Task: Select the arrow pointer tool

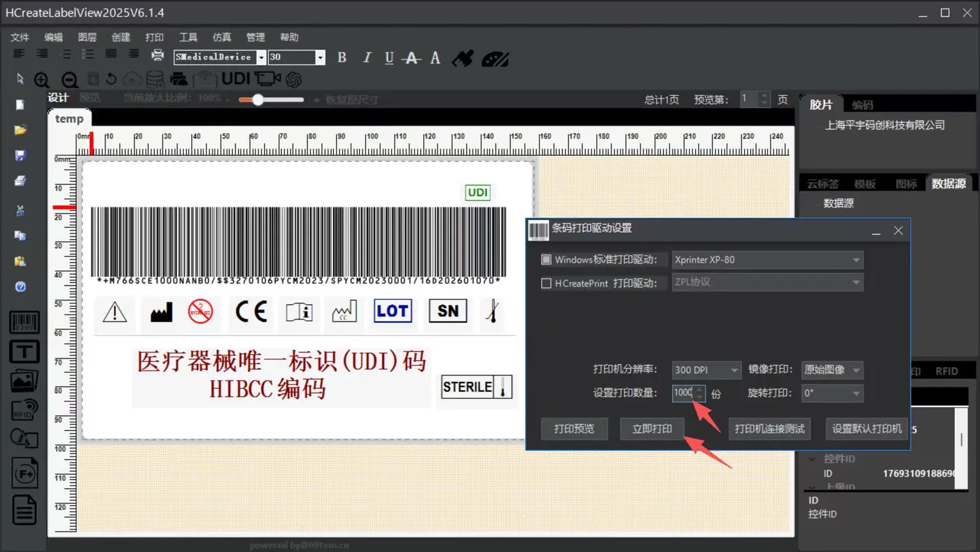Action: (x=20, y=78)
